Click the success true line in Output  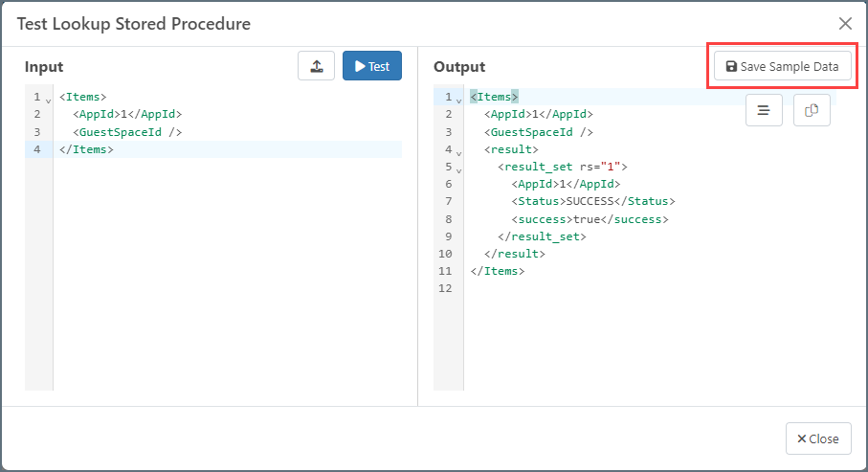point(589,218)
